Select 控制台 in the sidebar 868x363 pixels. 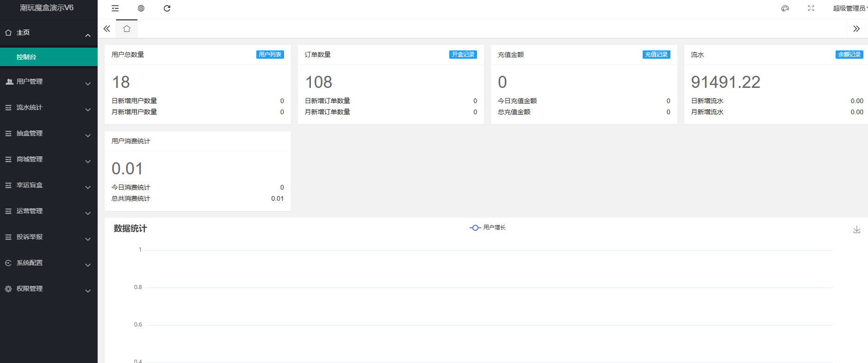click(49, 57)
